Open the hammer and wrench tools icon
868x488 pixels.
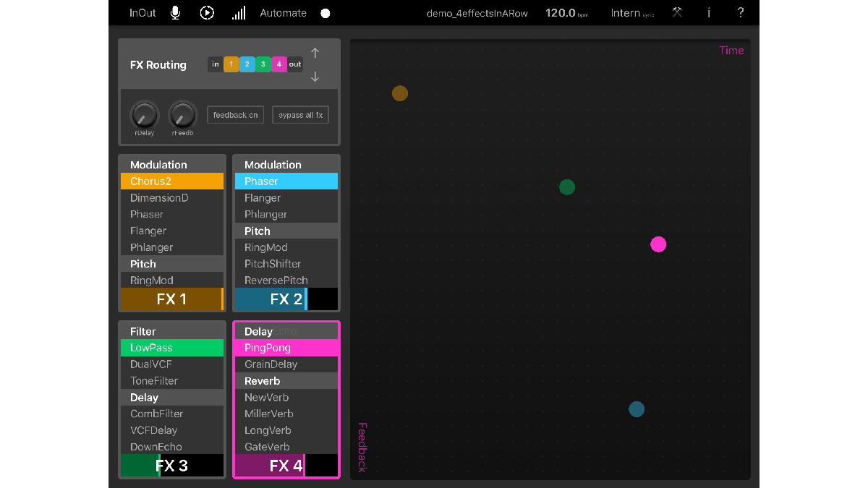coord(677,12)
